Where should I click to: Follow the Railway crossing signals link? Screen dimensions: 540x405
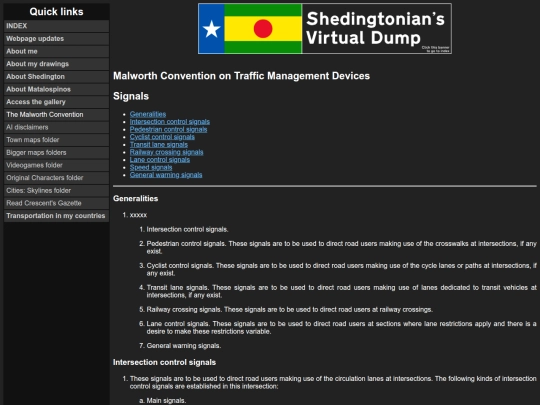pos(167,152)
